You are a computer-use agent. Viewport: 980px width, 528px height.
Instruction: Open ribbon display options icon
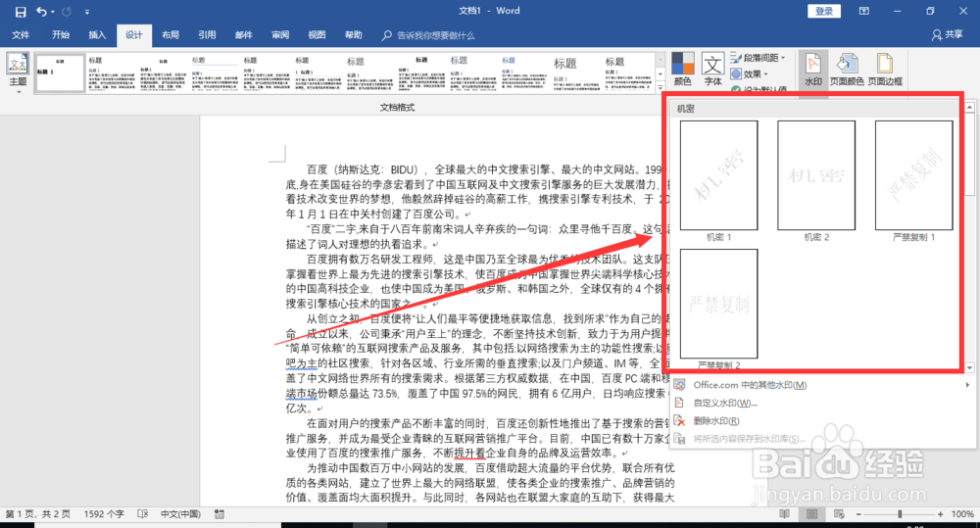click(x=863, y=11)
